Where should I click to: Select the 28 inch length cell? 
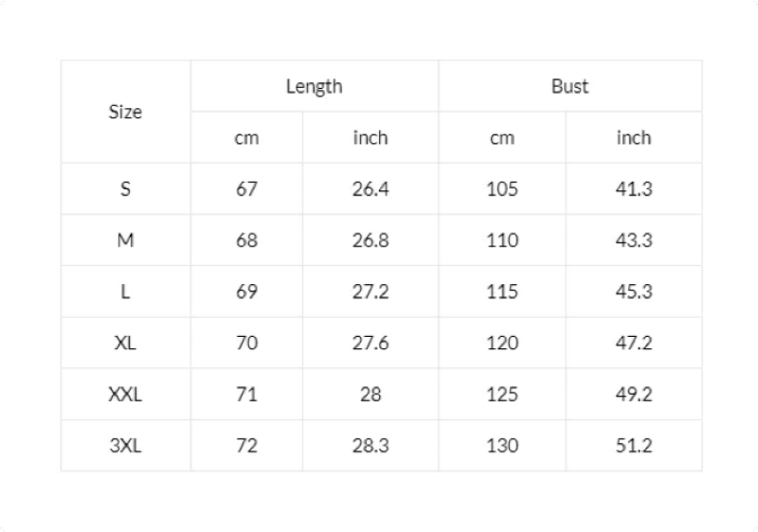pyautogui.click(x=370, y=394)
